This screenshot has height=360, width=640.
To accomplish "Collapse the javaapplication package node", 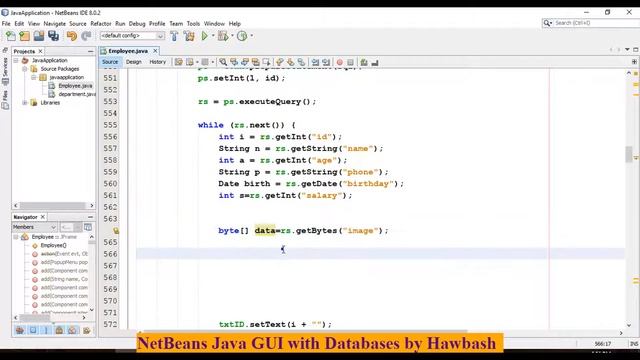I will click(x=34, y=78).
